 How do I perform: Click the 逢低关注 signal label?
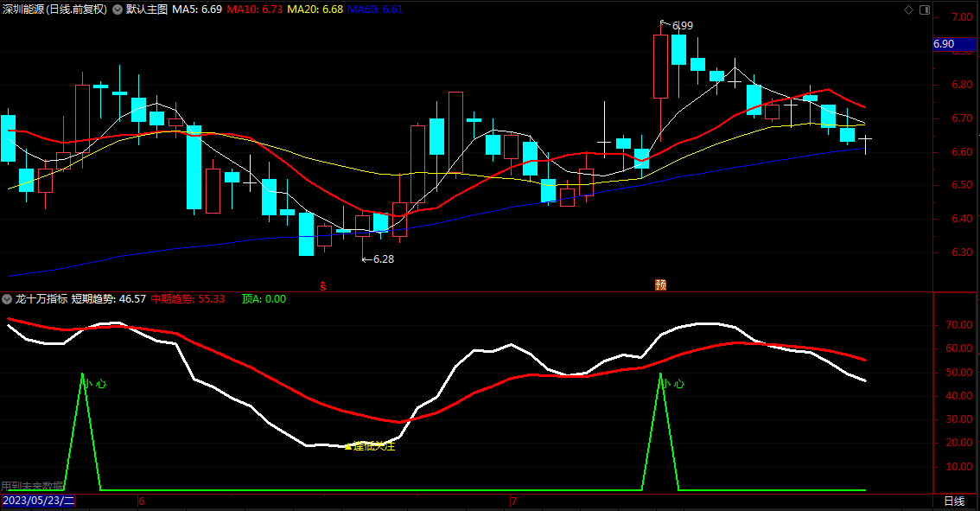pos(373,446)
